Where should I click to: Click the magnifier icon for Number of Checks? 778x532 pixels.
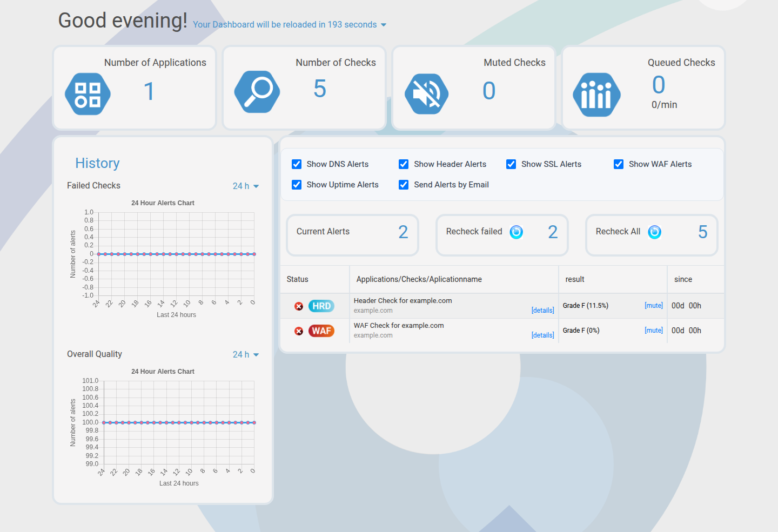(x=257, y=92)
